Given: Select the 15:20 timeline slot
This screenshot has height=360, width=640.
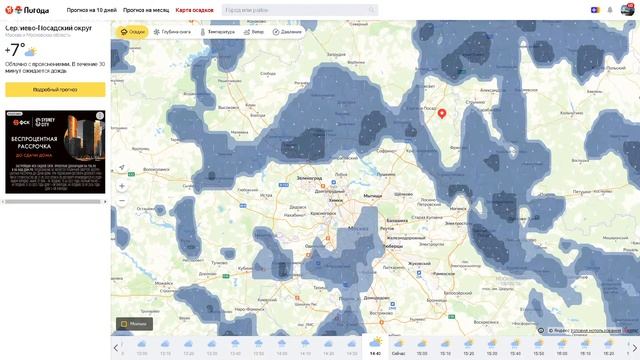Looking at the screenshot, I should click(x=469, y=347).
